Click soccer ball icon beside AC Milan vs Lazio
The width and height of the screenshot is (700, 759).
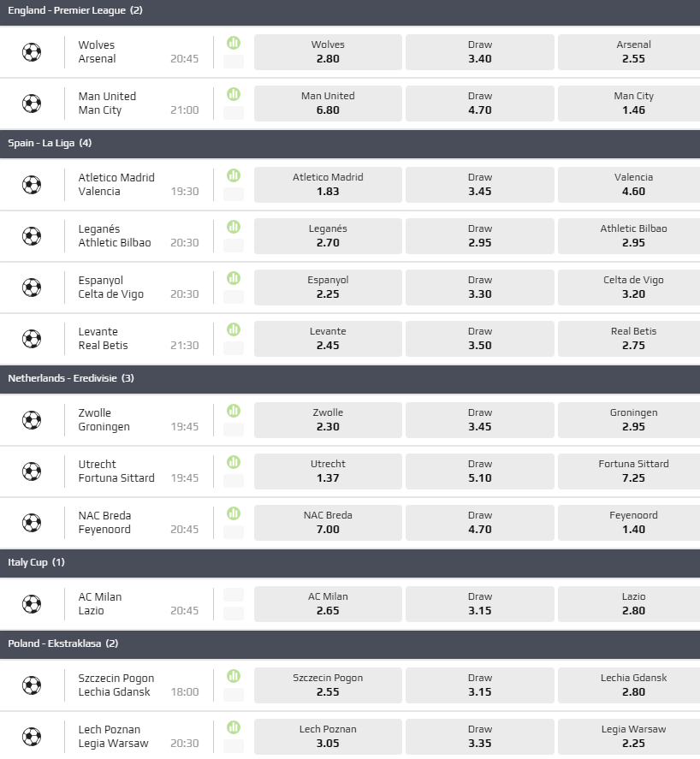[32, 604]
